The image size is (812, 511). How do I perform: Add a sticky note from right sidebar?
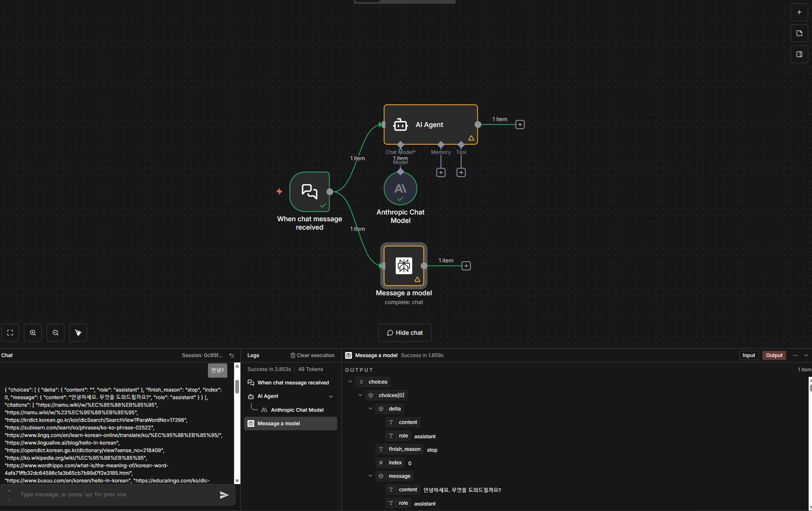coord(799,33)
